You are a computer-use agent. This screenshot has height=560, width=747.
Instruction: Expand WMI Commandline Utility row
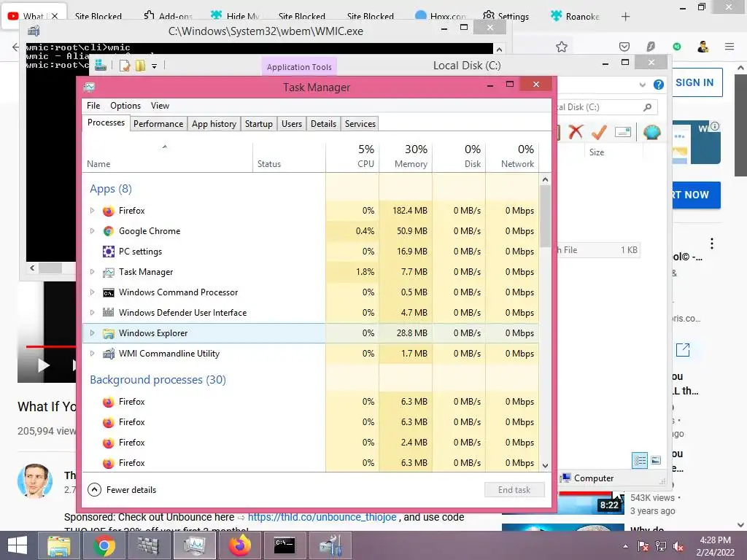[93, 354]
